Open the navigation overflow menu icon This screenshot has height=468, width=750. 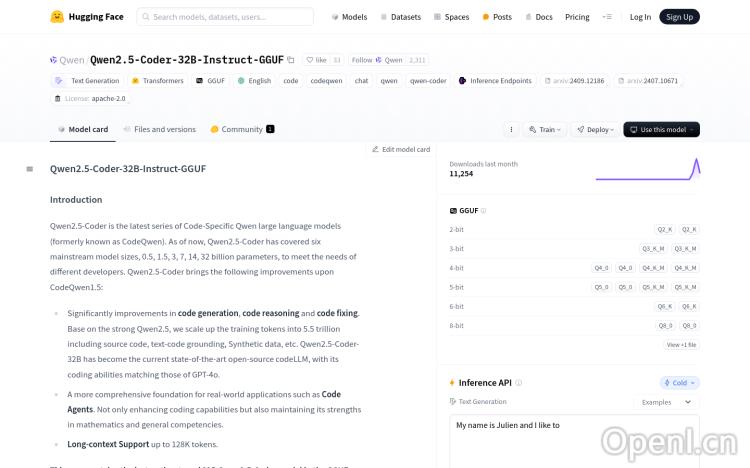click(606, 17)
